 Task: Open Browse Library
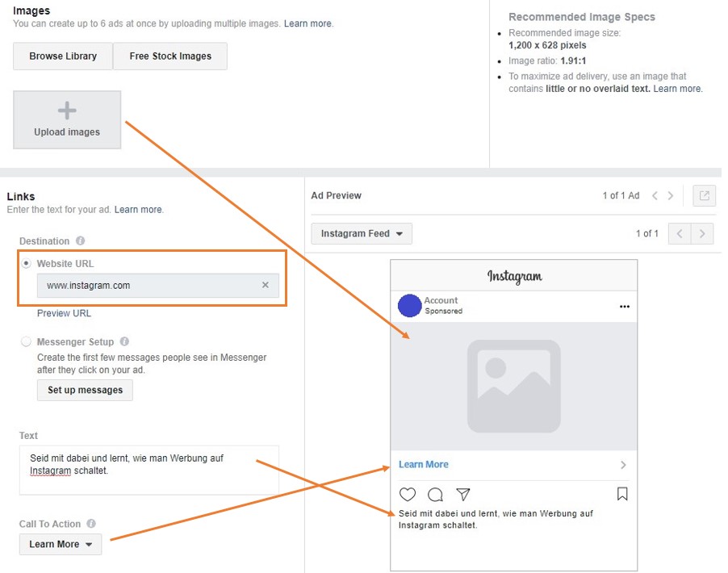coord(63,56)
